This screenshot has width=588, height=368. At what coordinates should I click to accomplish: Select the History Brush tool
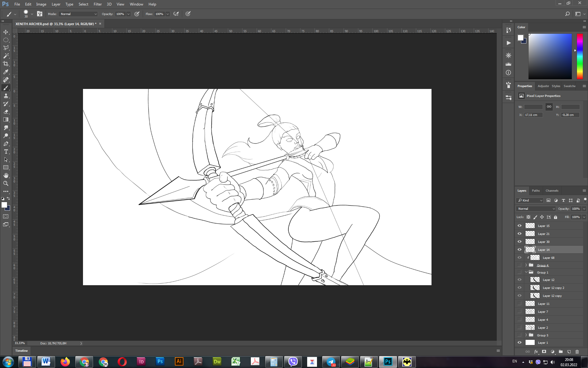6,104
